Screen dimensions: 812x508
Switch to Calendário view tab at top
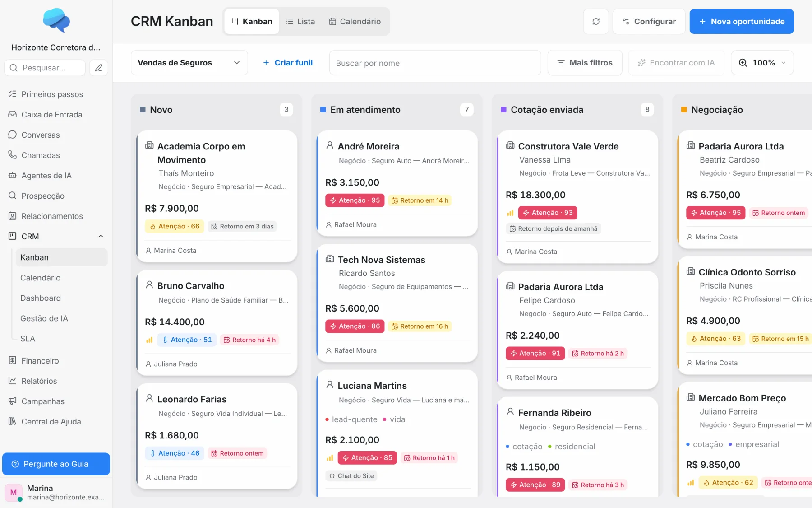click(x=355, y=21)
